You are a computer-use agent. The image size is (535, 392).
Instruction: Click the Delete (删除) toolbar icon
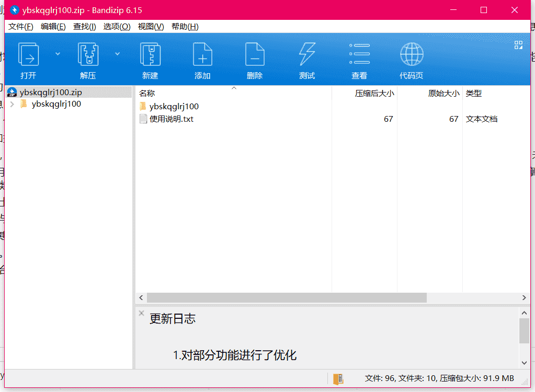[x=255, y=54]
